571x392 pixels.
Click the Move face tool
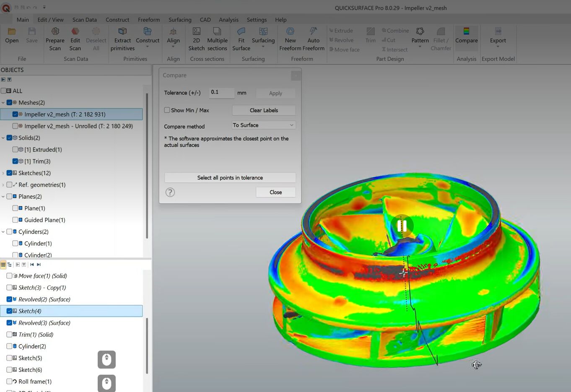344,49
